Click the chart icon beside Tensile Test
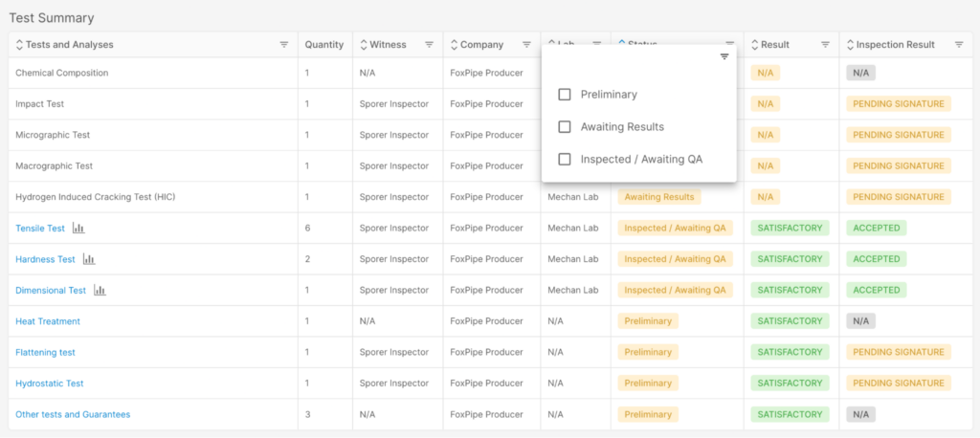Screen dimensions: 980x438 (x=78, y=228)
